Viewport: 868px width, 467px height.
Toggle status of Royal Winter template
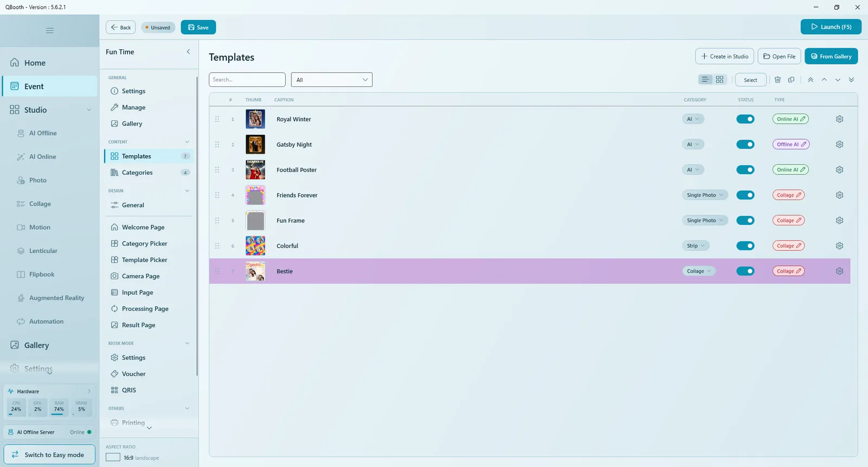coord(745,119)
